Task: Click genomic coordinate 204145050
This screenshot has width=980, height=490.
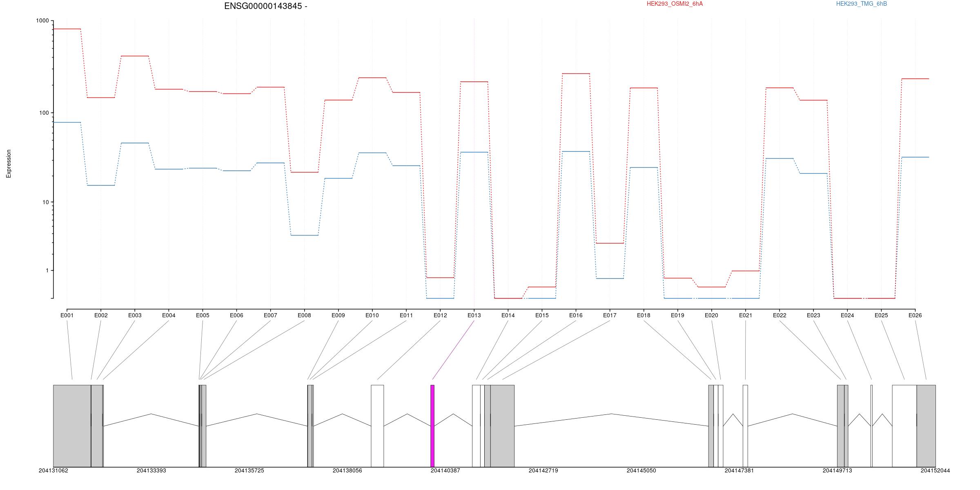Action: point(641,471)
